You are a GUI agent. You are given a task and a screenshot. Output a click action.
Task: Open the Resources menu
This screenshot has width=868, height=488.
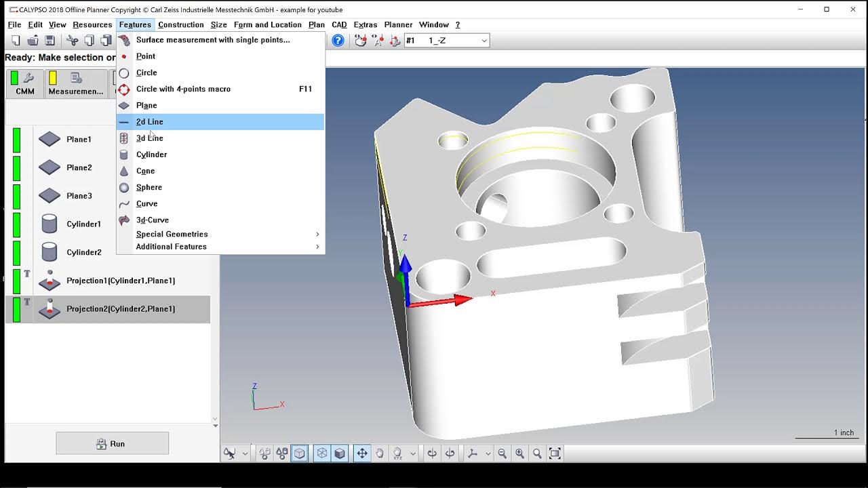[x=92, y=24]
